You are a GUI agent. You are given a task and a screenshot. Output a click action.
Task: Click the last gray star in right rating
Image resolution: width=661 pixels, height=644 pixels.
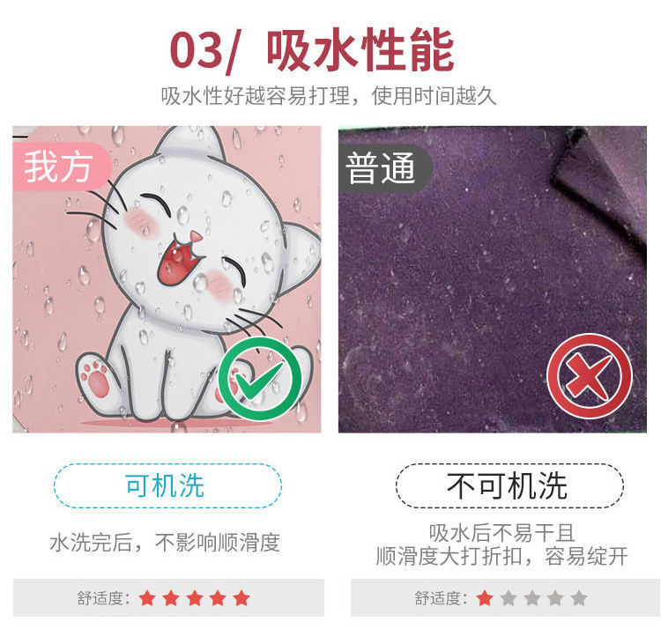pyautogui.click(x=579, y=597)
